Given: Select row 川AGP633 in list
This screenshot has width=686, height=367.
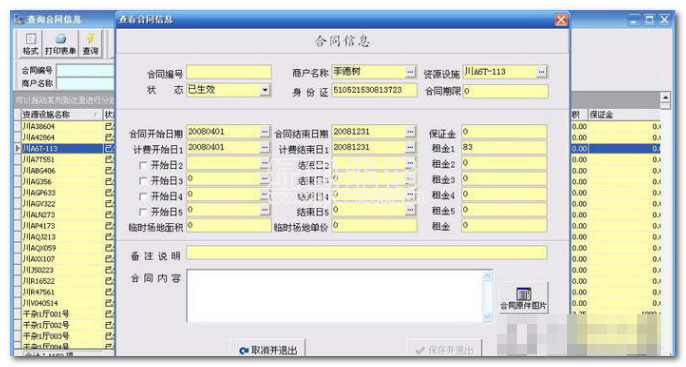Looking at the screenshot, I should pyautogui.click(x=62, y=193).
